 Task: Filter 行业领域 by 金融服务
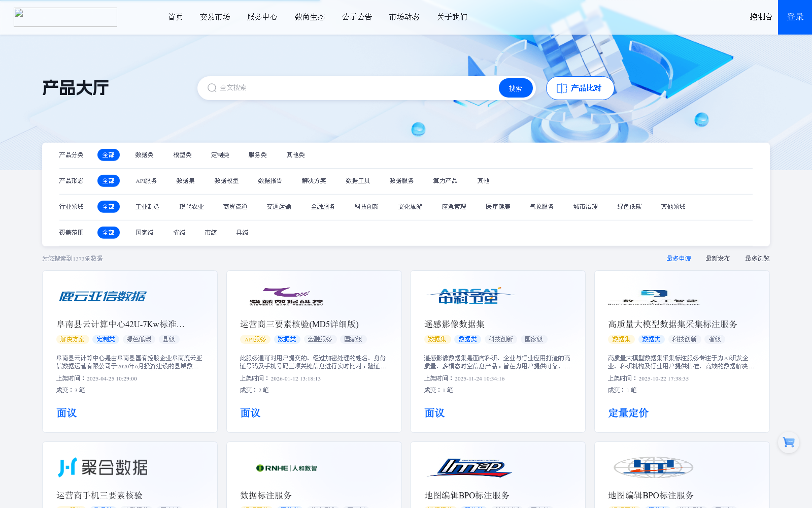[x=323, y=207]
